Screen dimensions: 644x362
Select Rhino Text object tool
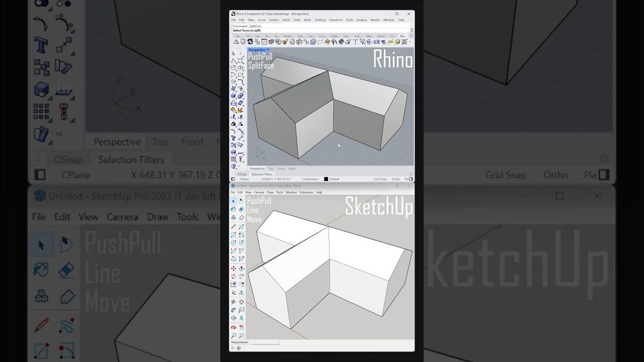233,137
